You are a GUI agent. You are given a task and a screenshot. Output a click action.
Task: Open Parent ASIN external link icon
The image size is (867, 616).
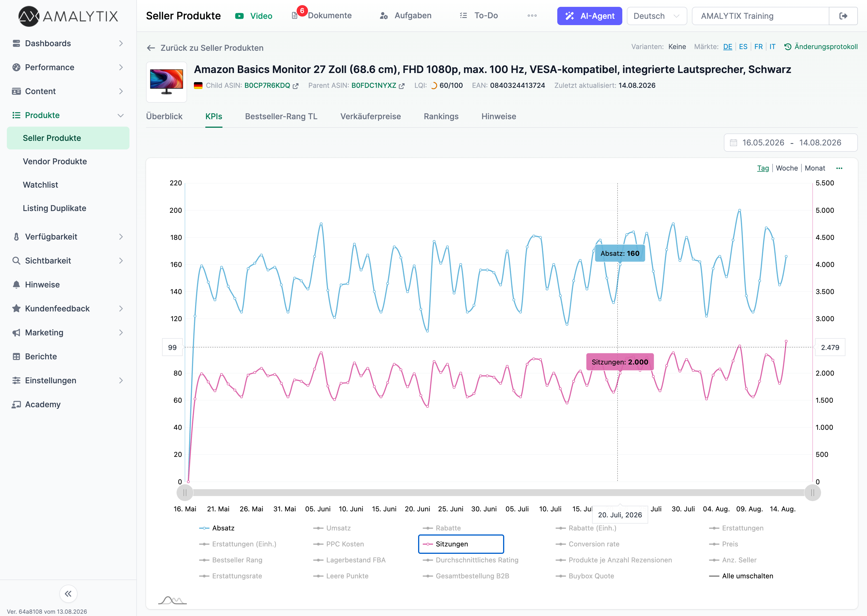point(402,86)
